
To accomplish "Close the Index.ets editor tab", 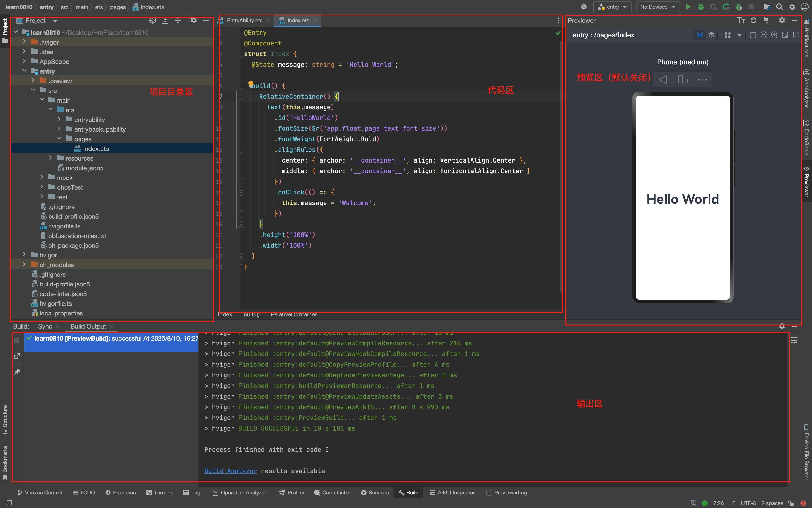I will coord(315,21).
